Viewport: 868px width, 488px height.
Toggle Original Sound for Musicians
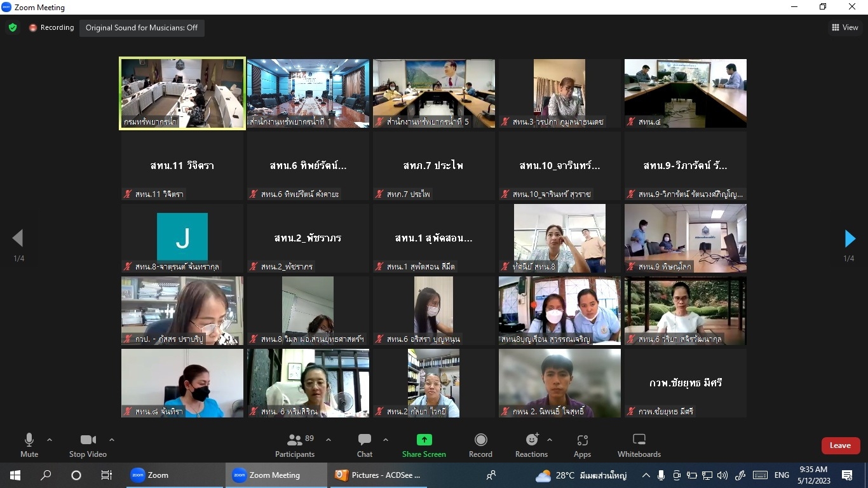coord(142,28)
